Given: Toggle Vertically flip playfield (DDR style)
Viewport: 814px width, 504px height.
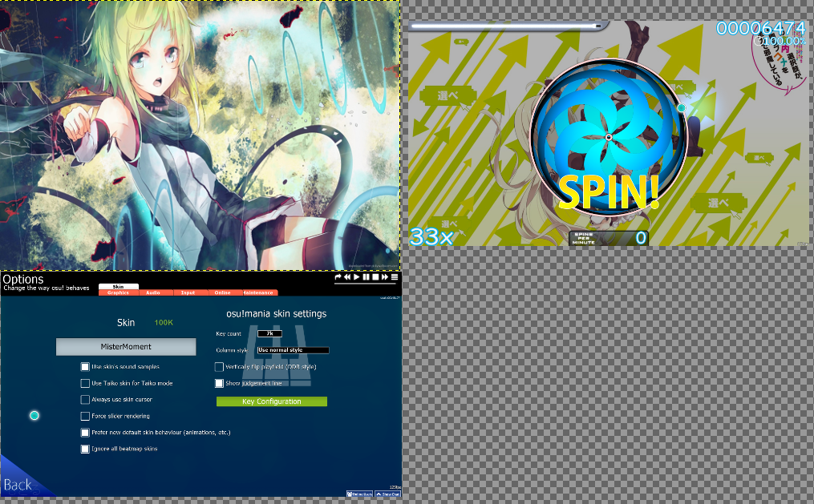Looking at the screenshot, I should (x=219, y=367).
